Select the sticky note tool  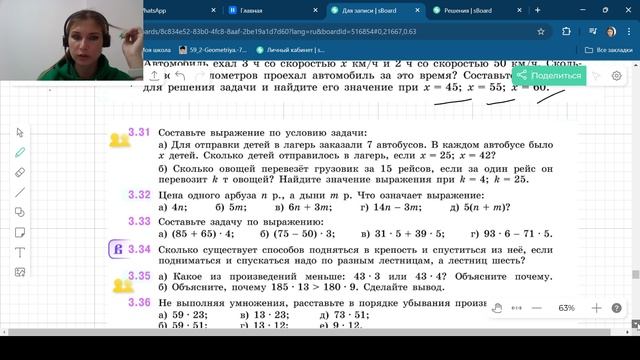20,232
